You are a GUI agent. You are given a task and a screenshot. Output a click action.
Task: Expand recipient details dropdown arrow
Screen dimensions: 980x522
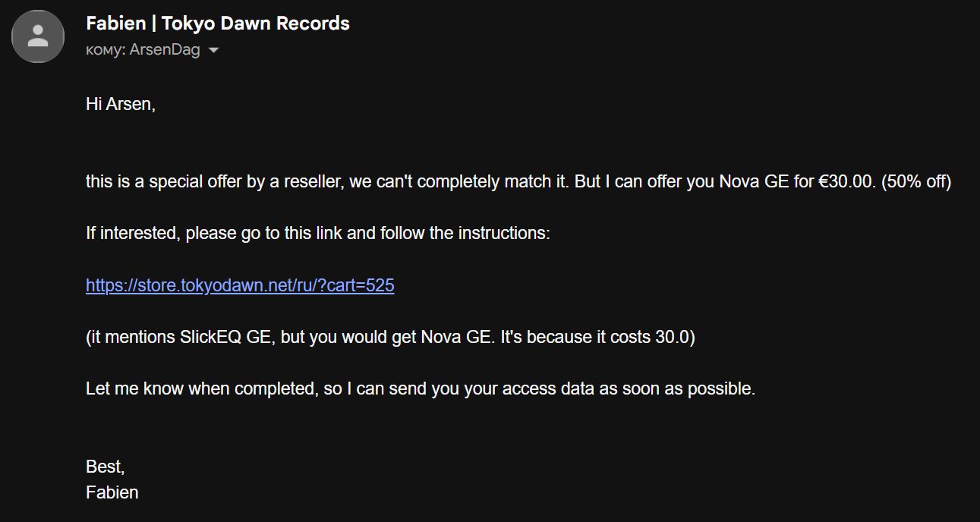coord(214,50)
